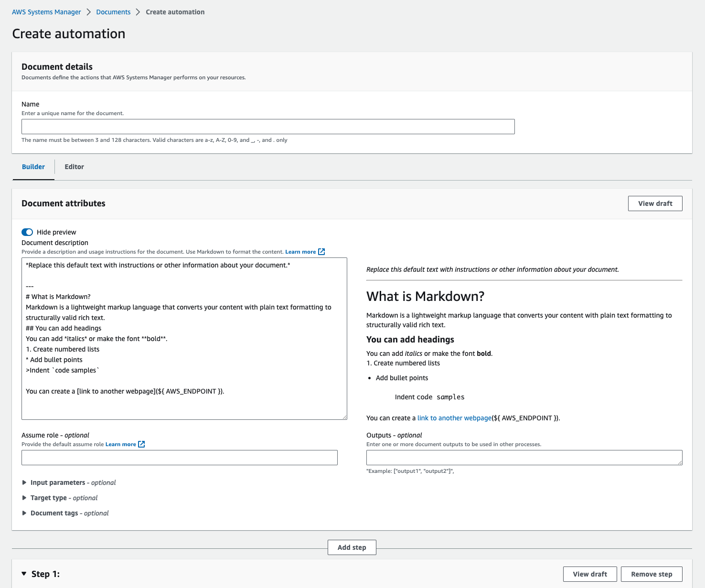Click the Assume role input field
Viewport: 705px width, 588px height.
(x=180, y=458)
